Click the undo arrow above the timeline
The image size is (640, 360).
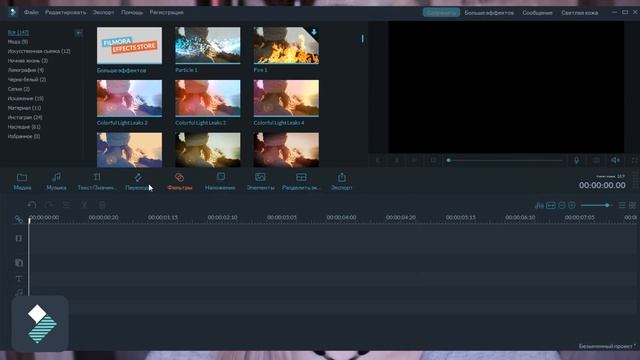pos(32,205)
